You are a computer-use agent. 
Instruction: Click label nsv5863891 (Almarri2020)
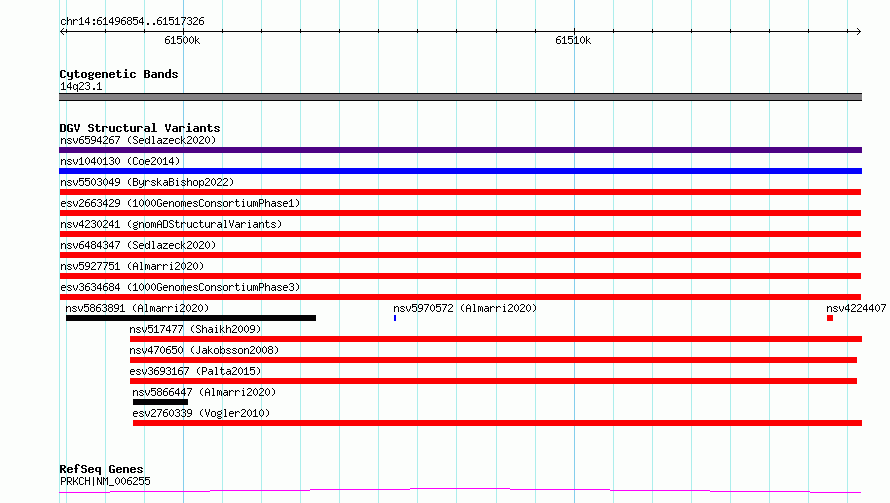[x=137, y=308]
